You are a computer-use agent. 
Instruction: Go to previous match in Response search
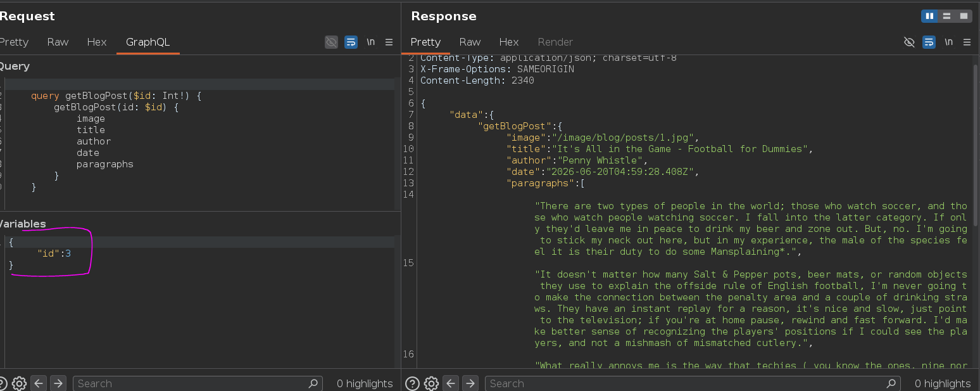[x=451, y=383]
